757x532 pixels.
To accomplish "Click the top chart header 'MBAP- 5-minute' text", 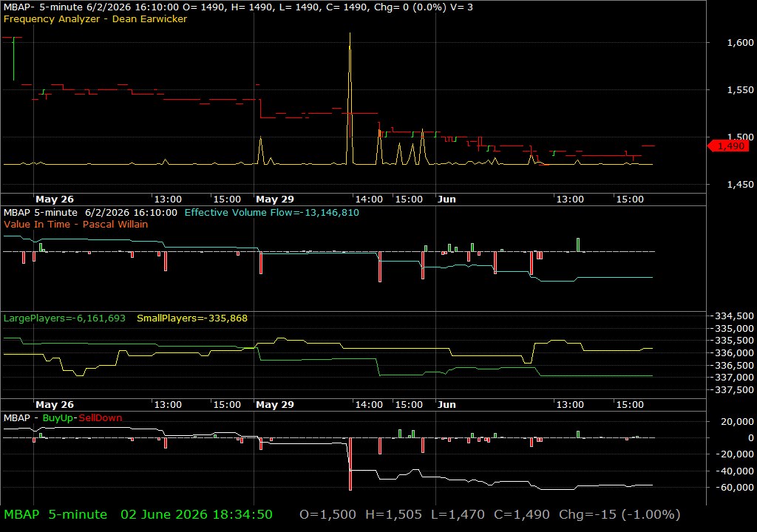I will 43,7.
